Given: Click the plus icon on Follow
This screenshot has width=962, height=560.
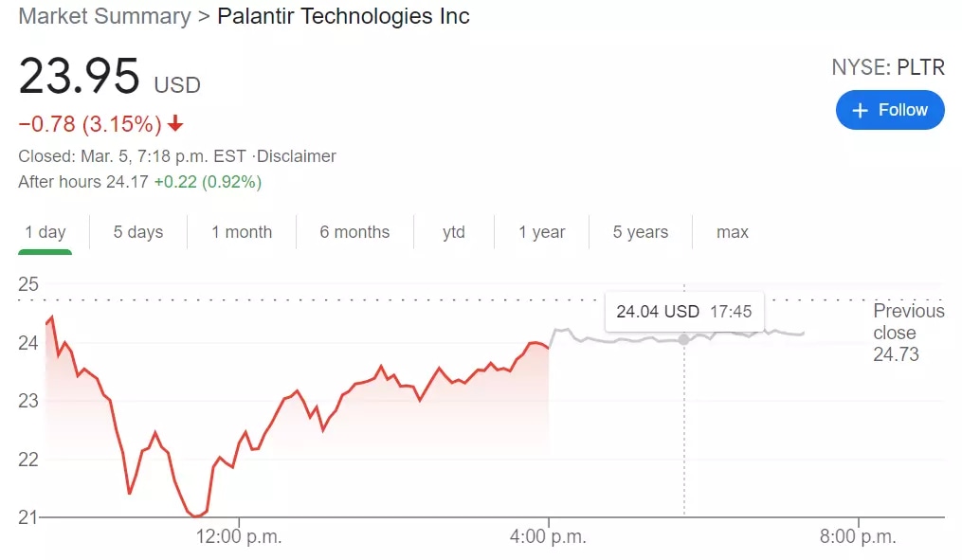Looking at the screenshot, I should pyautogui.click(x=861, y=110).
